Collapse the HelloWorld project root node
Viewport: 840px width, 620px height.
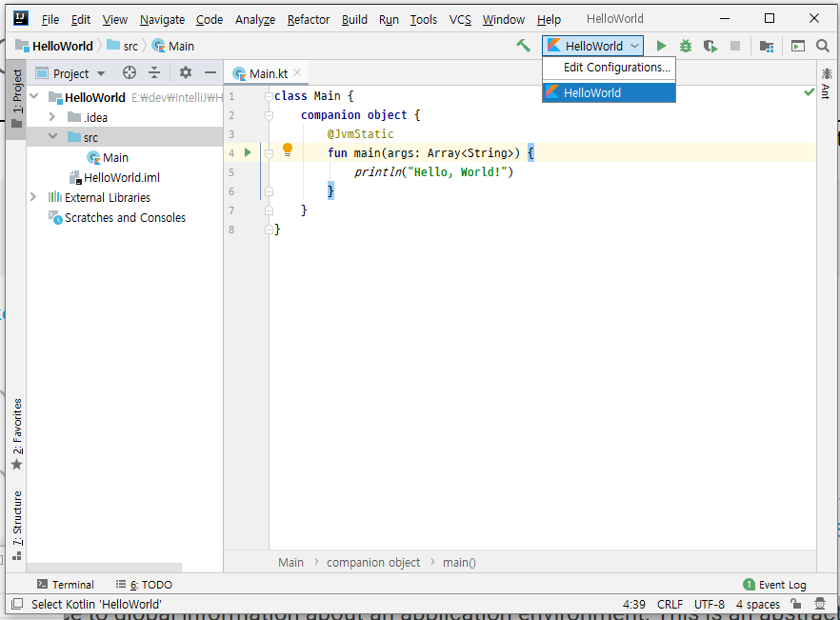coord(35,96)
